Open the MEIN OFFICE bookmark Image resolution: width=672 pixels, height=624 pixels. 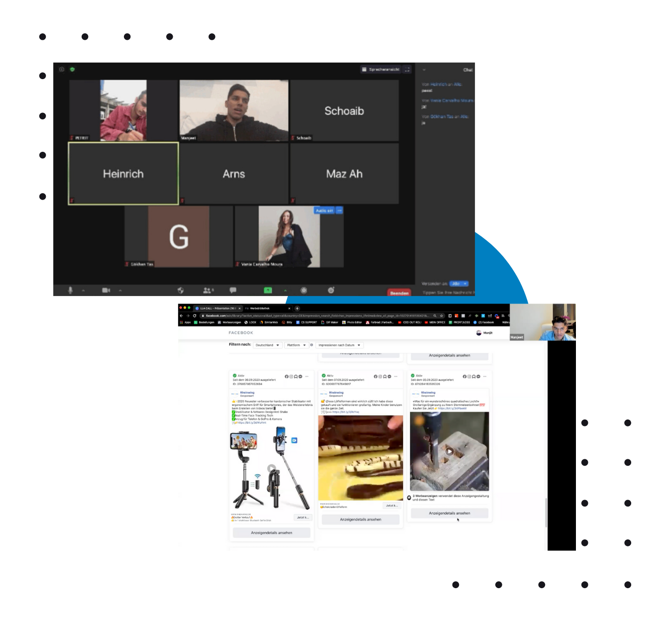435,322
